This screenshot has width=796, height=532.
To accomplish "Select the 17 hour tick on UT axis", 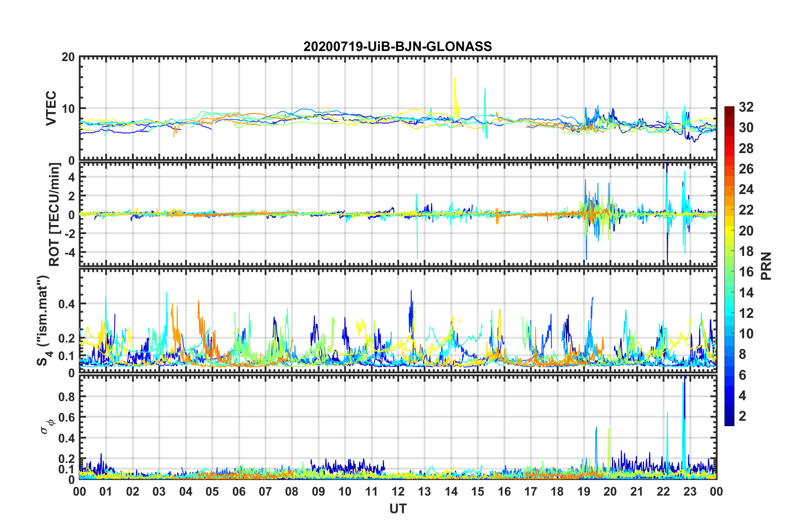I will click(x=531, y=491).
